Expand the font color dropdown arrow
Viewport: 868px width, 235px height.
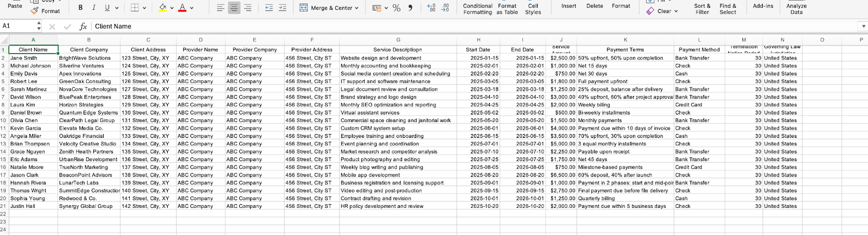coord(192,8)
